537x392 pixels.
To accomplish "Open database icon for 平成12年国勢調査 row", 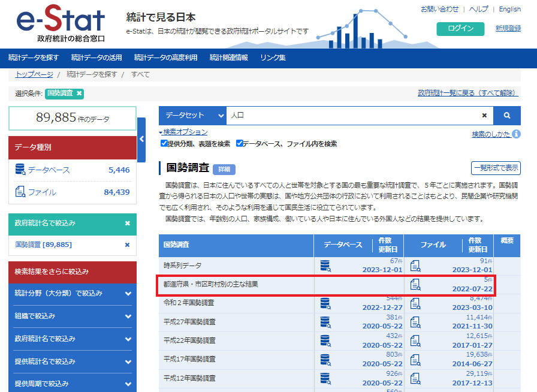I will [325, 378].
